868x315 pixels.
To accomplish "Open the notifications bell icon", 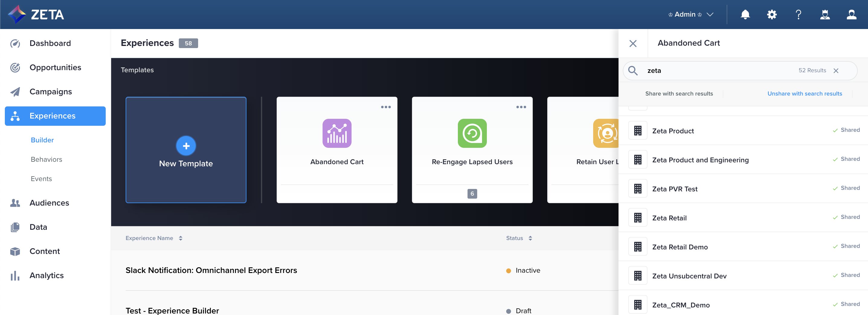I will click(x=745, y=15).
